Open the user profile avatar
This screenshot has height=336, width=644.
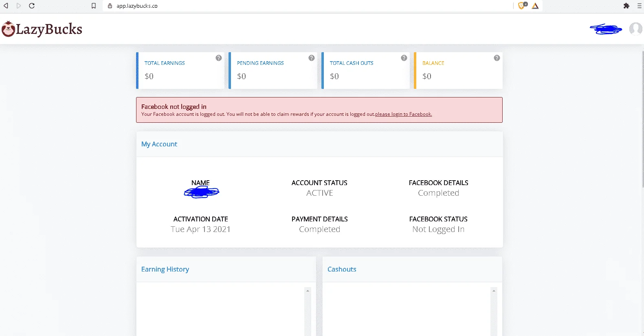click(635, 29)
